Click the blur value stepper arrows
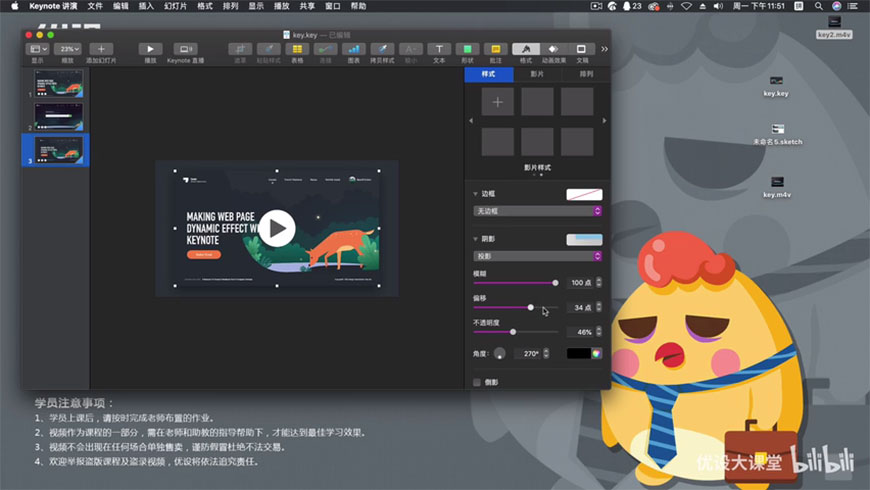The image size is (870, 490). (599, 283)
